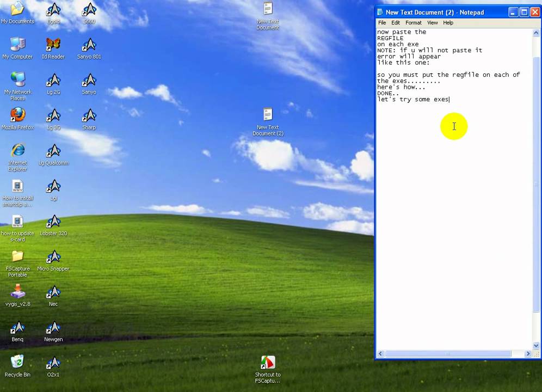
Task: Select the Lg Qualcomm shortcut
Action: (x=53, y=155)
